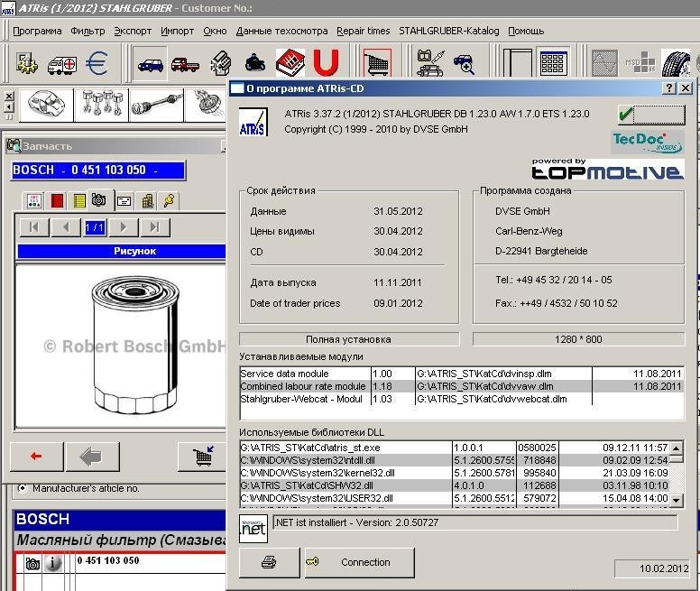The height and width of the screenshot is (591, 700).
Task: Click the MSD blocks toolbar icon
Action: point(640,63)
